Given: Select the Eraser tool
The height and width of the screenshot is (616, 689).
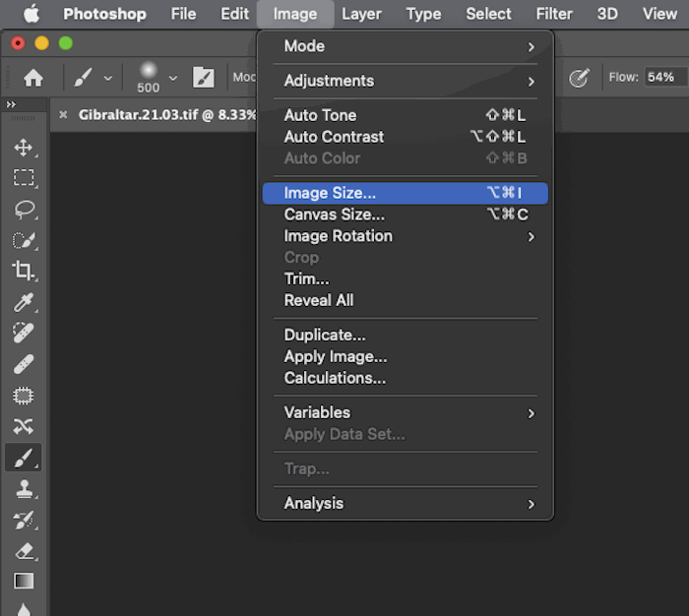Looking at the screenshot, I should (x=24, y=551).
